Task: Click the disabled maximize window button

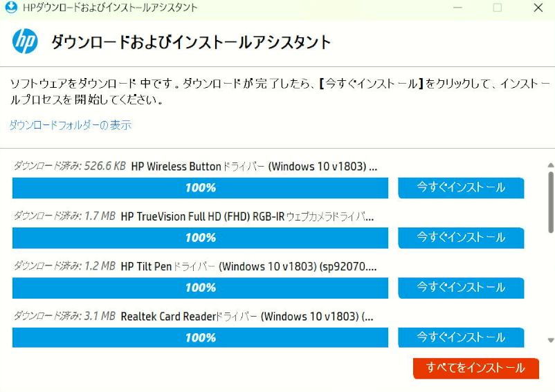Action: 498,8
